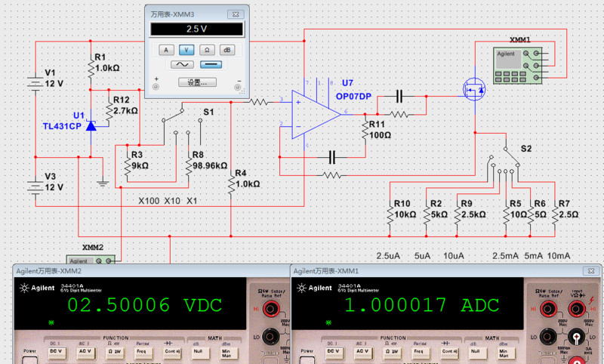The height and width of the screenshot is (364, 604).
Task: Choose AC sine wave signal mode on XMM3
Action: (x=181, y=66)
